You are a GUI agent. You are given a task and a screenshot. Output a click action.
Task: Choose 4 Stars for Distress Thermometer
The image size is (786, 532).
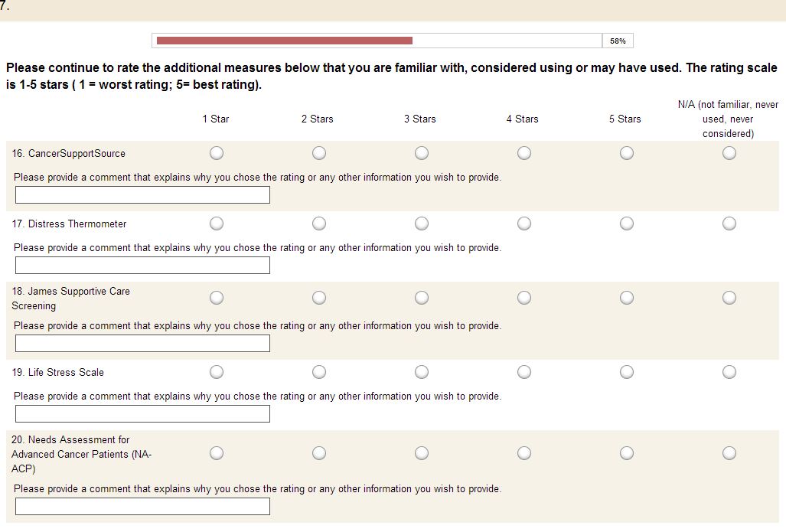(524, 224)
